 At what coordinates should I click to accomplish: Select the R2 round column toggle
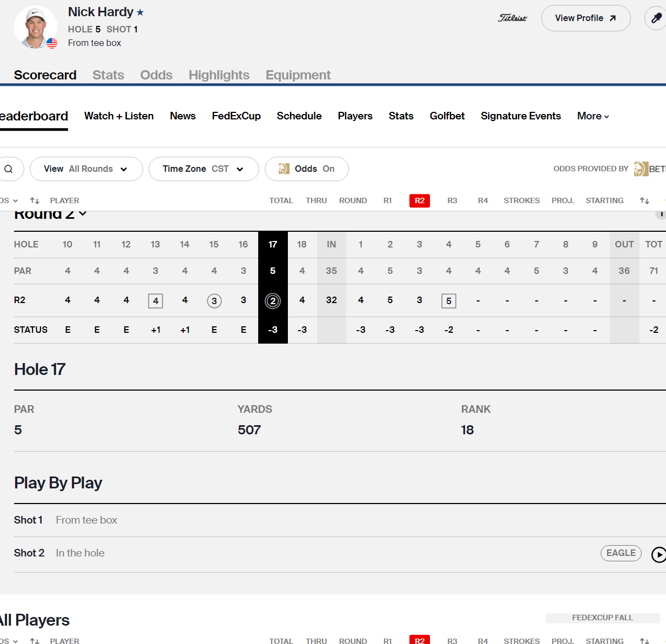click(x=419, y=200)
